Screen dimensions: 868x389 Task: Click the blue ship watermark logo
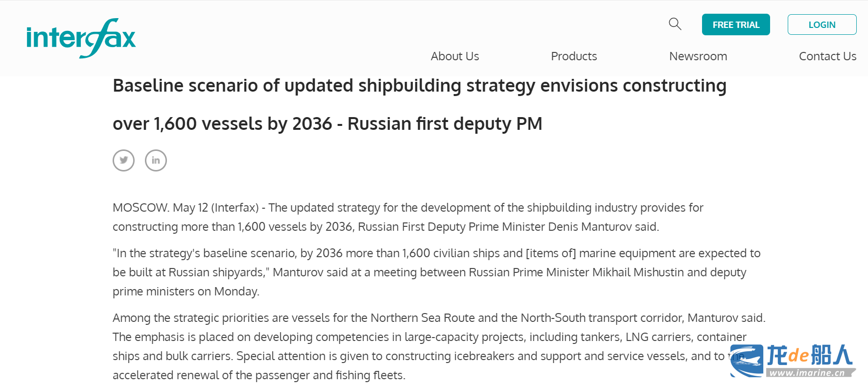click(x=747, y=361)
